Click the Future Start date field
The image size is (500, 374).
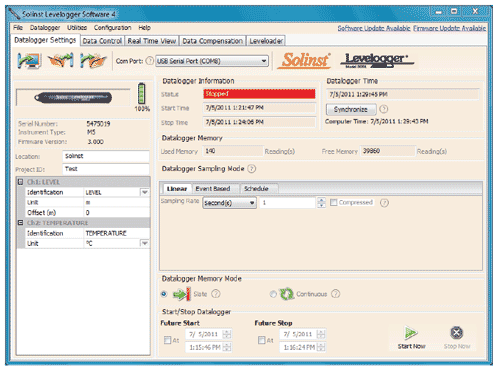point(204,334)
